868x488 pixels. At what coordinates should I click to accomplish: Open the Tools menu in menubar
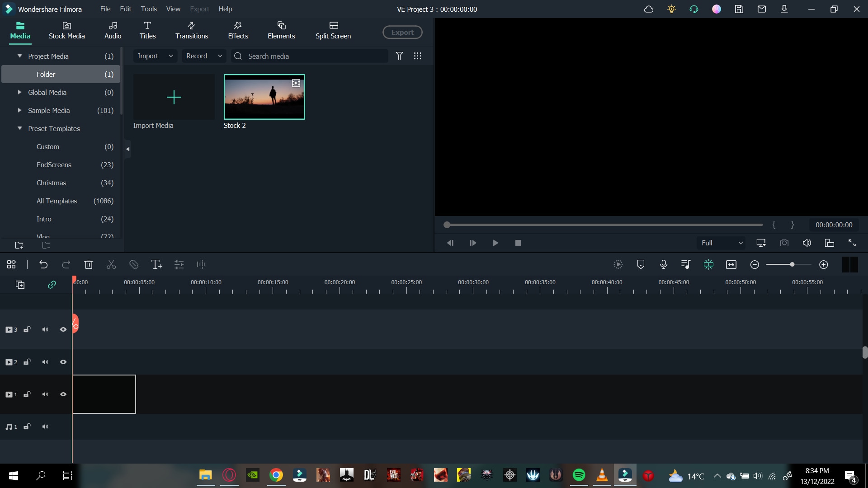(149, 9)
